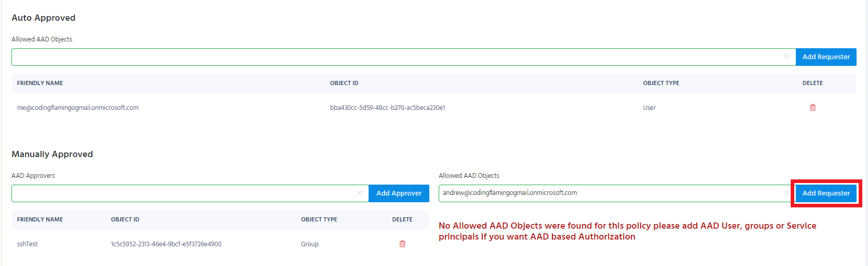Click the approvers Object Type column header
The image size is (868, 266).
[x=319, y=219]
